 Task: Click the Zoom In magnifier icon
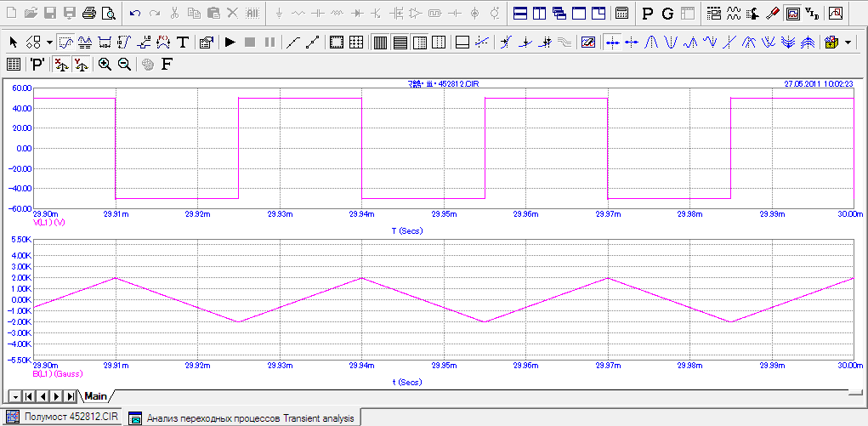point(105,65)
